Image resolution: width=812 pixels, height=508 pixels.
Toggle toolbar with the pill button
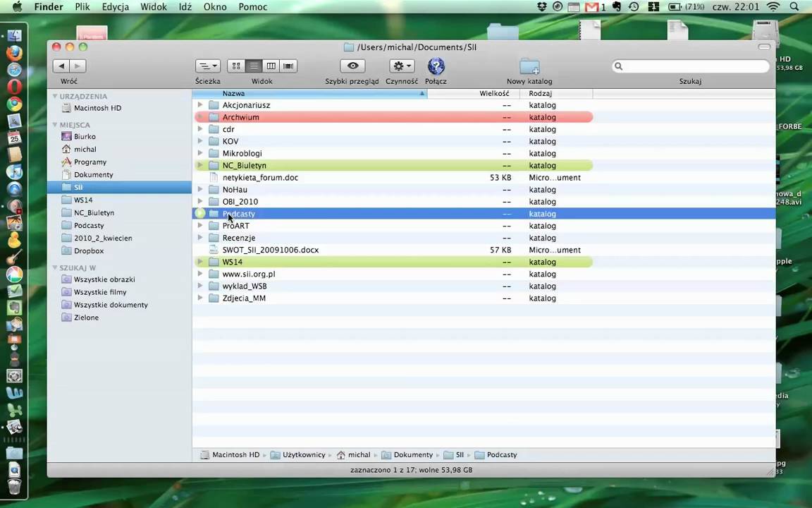pyautogui.click(x=764, y=47)
